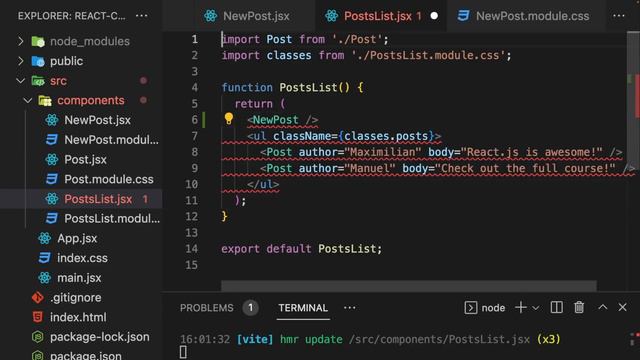640x360 pixels.
Task: Click /src/components/PostsList.jsx path in terminal
Action: 439,339
